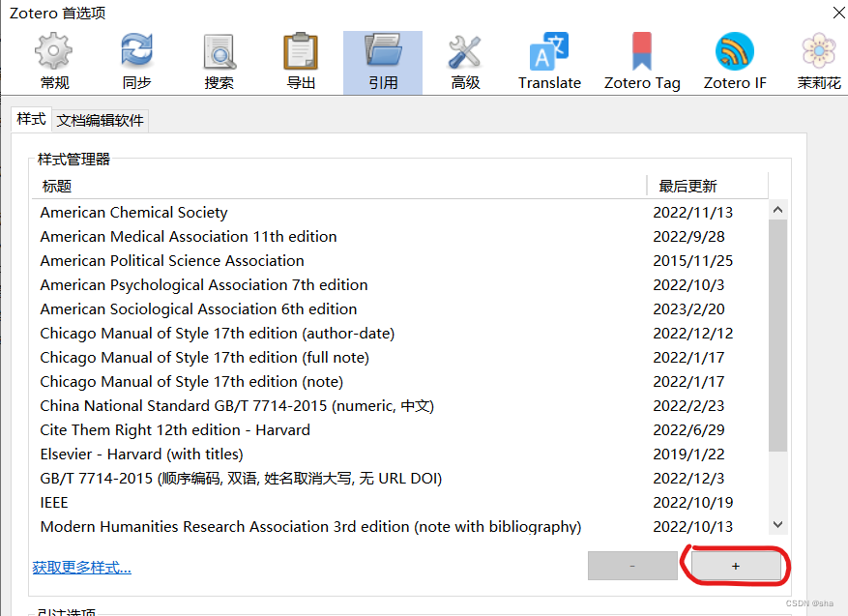Select Modern Humanities Research Association 3rd edition
Screen dimensions: 848x616
tap(400, 526)
